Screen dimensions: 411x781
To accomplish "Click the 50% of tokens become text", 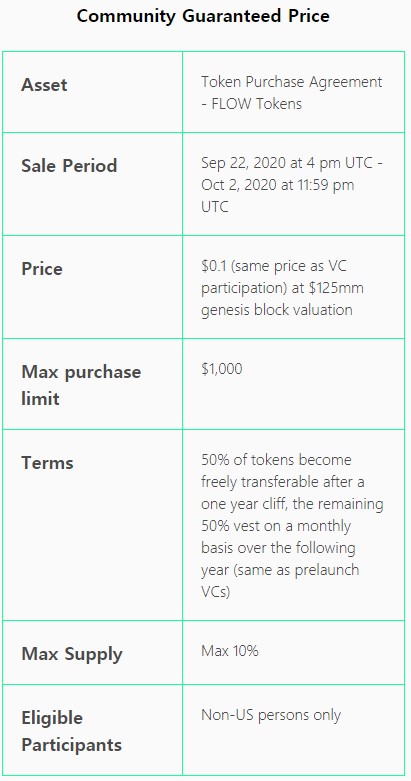I will [x=276, y=460].
